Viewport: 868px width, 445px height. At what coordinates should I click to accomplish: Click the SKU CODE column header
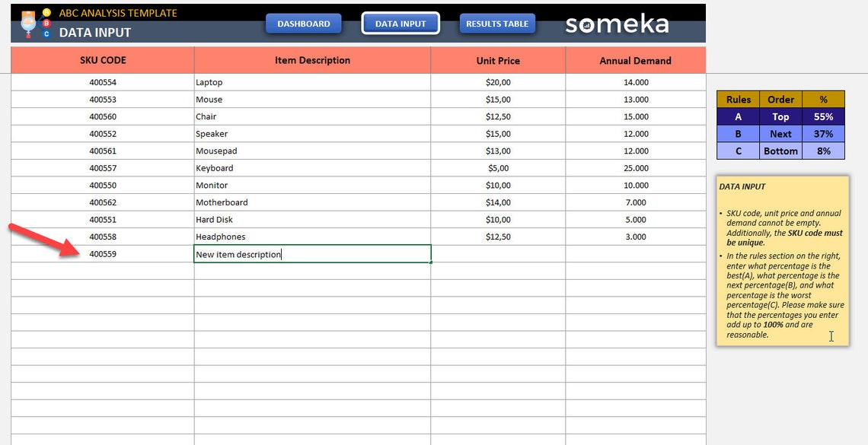coord(103,60)
